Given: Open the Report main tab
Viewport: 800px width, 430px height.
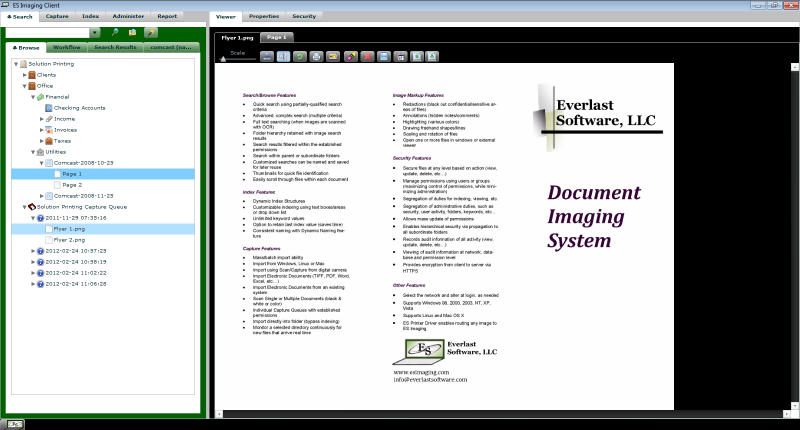Looking at the screenshot, I should (167, 16).
